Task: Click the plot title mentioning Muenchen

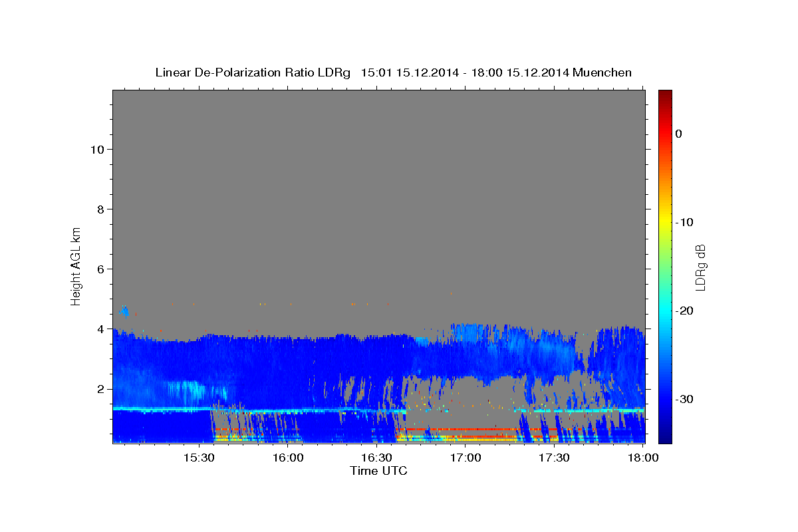Action: (393, 72)
